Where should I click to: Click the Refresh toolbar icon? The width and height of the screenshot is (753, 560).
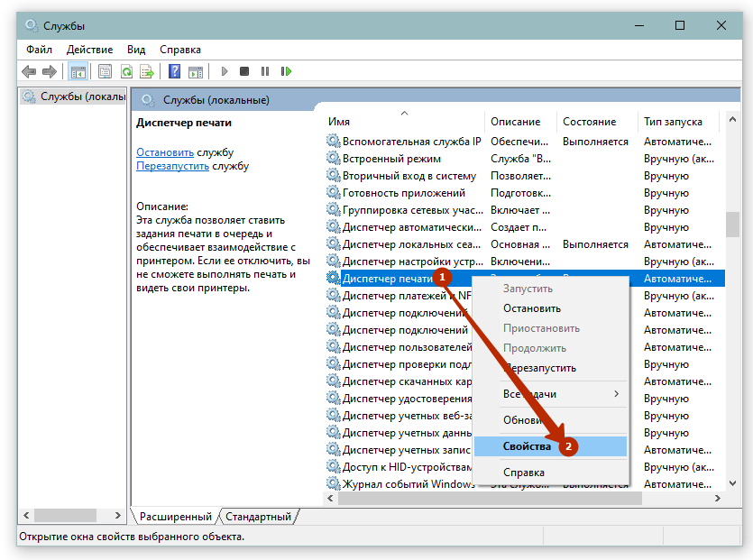(x=126, y=71)
